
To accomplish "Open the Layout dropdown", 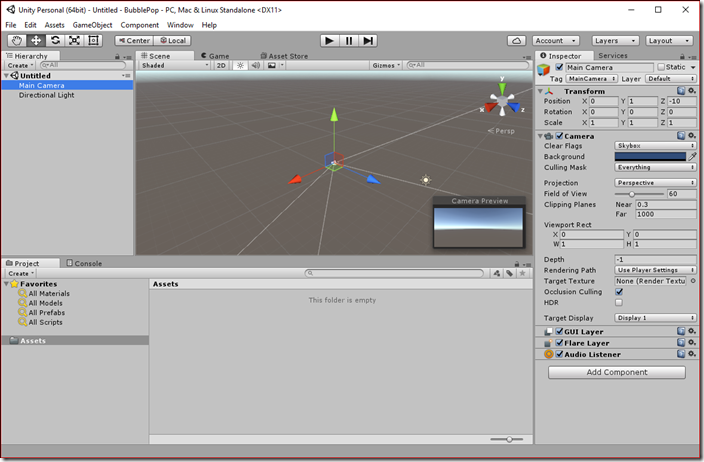I will (x=669, y=41).
